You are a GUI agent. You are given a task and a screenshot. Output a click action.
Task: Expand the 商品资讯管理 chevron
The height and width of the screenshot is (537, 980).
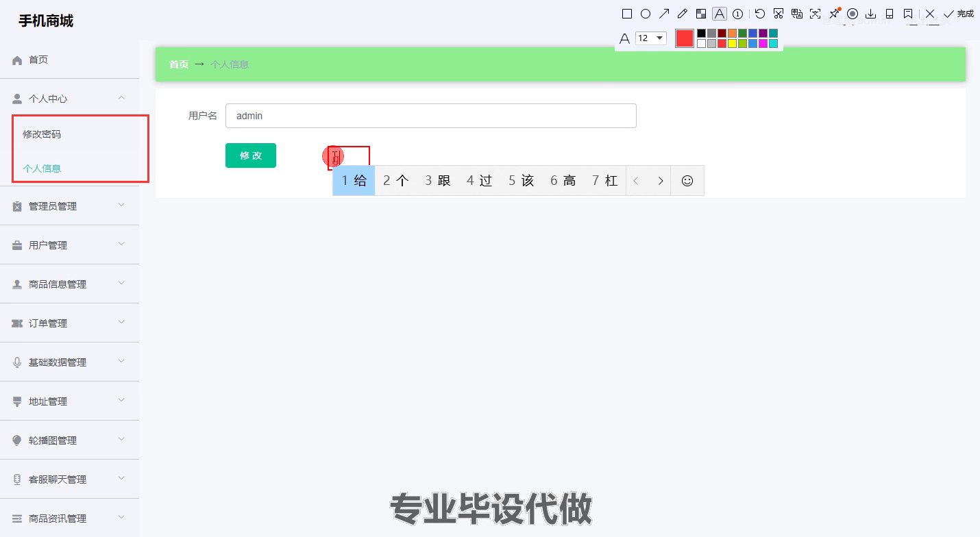(x=121, y=517)
